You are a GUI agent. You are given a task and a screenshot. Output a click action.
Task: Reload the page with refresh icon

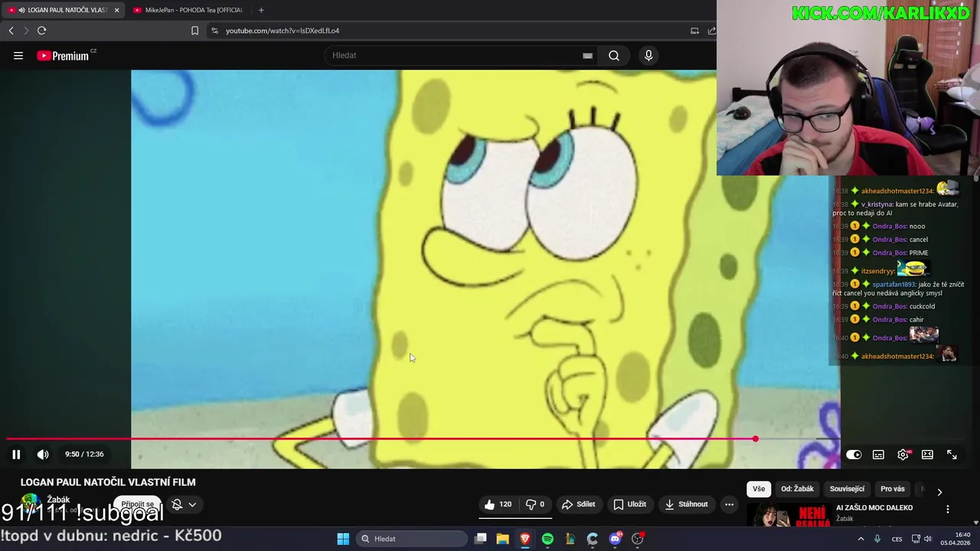(41, 31)
